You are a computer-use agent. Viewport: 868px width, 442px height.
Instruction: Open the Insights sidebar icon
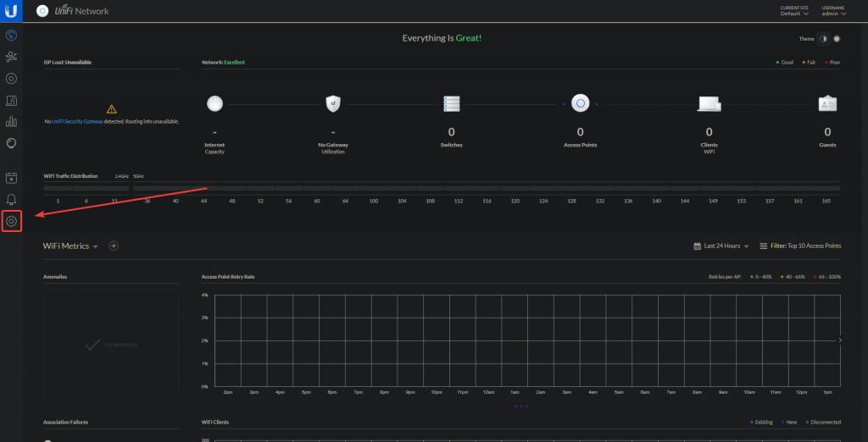[11, 143]
